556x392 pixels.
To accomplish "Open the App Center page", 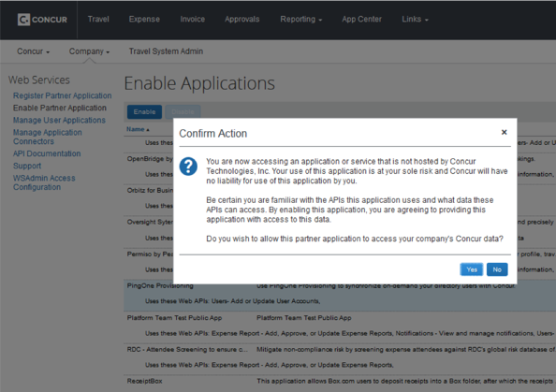I will (361, 19).
